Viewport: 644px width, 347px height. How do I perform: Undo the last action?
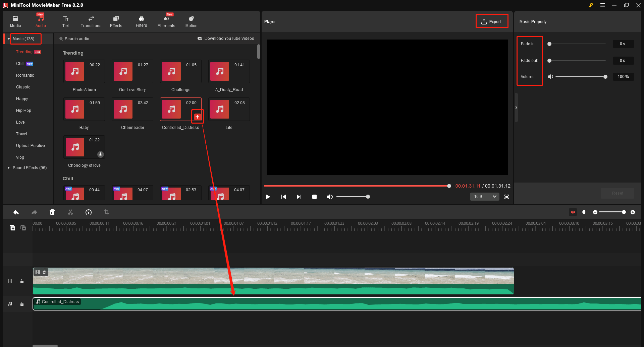16,212
